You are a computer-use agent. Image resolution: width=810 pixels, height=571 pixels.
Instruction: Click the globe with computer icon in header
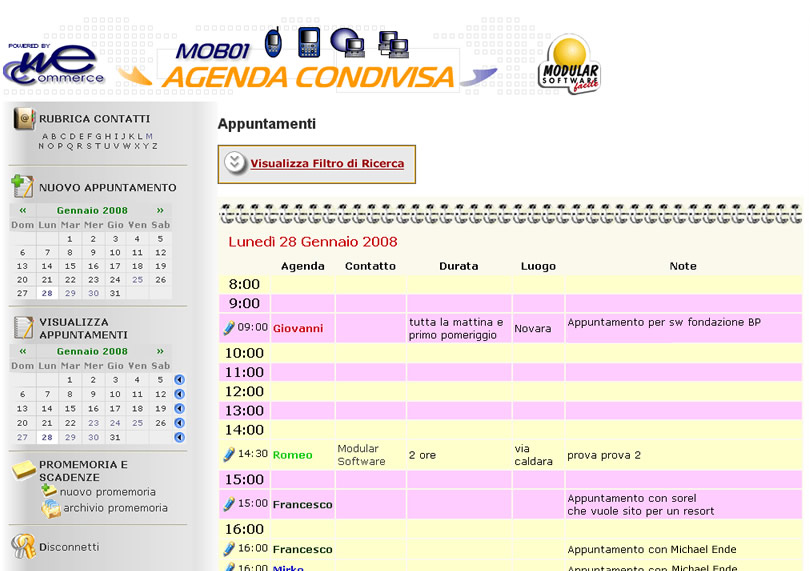tap(348, 42)
